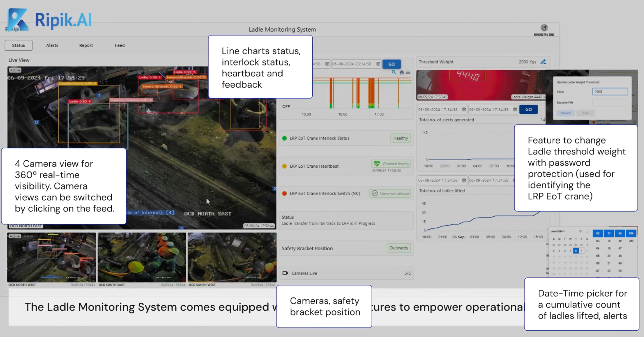This screenshot has width=644, height=337.
Task: Click Discard in threshold dialog
Action: coord(566,113)
